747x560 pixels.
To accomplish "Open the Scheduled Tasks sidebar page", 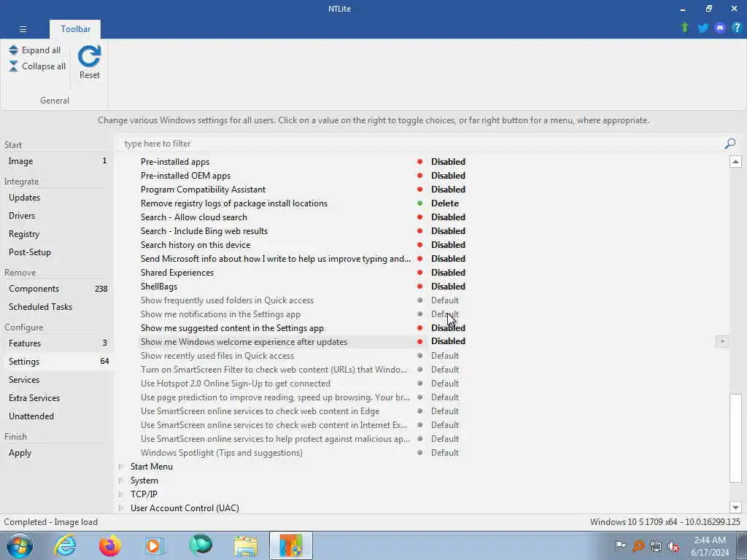I will [x=57, y=307].
